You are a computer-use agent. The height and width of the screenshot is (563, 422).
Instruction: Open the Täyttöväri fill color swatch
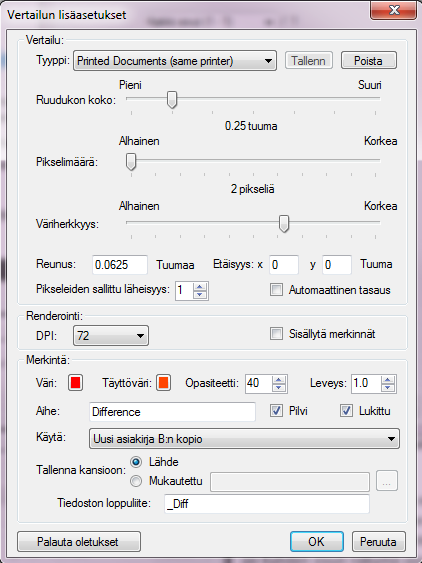point(163,383)
